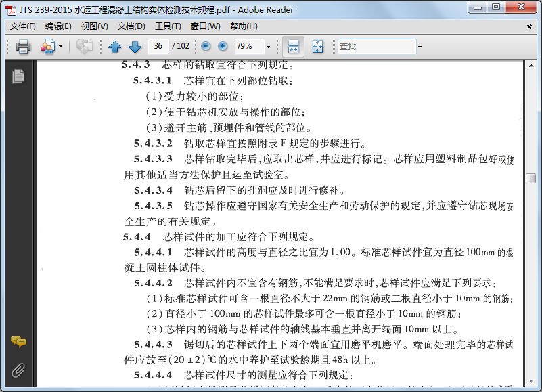Open the Comments panel icon
Screen dimensions: 542x392
point(18,341)
